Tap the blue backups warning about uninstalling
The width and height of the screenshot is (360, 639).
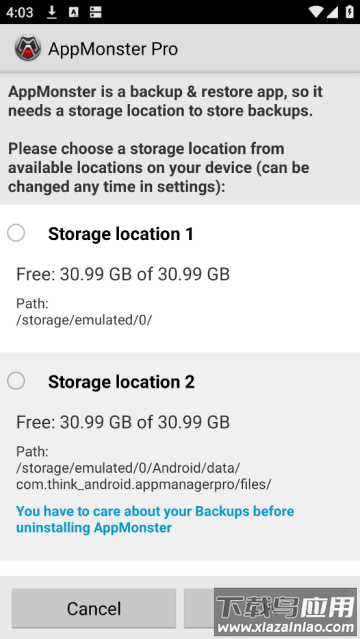click(x=155, y=519)
